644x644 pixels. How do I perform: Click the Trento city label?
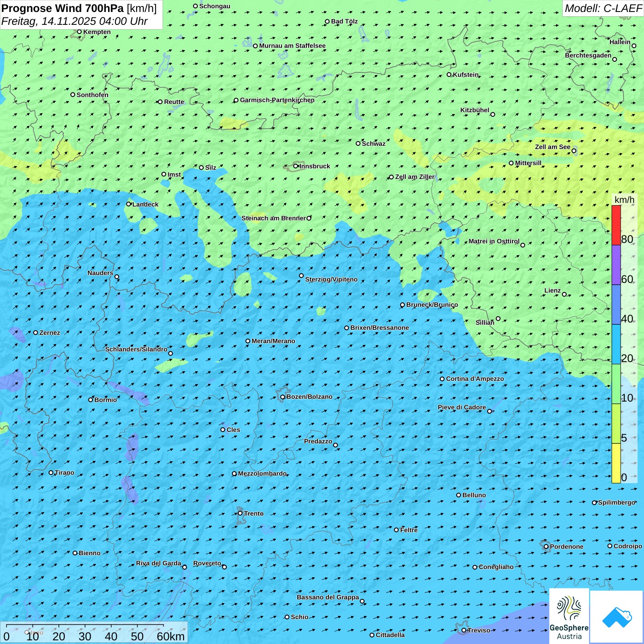(x=254, y=513)
